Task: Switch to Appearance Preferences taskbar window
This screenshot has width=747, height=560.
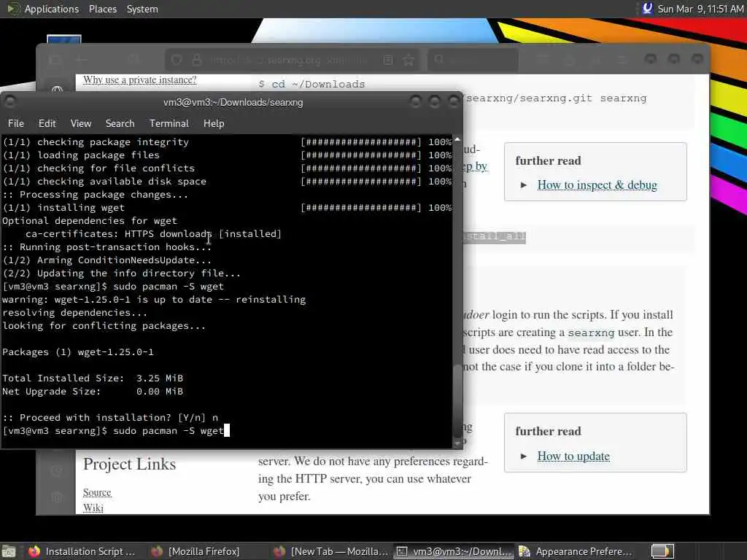Action: pyautogui.click(x=576, y=551)
